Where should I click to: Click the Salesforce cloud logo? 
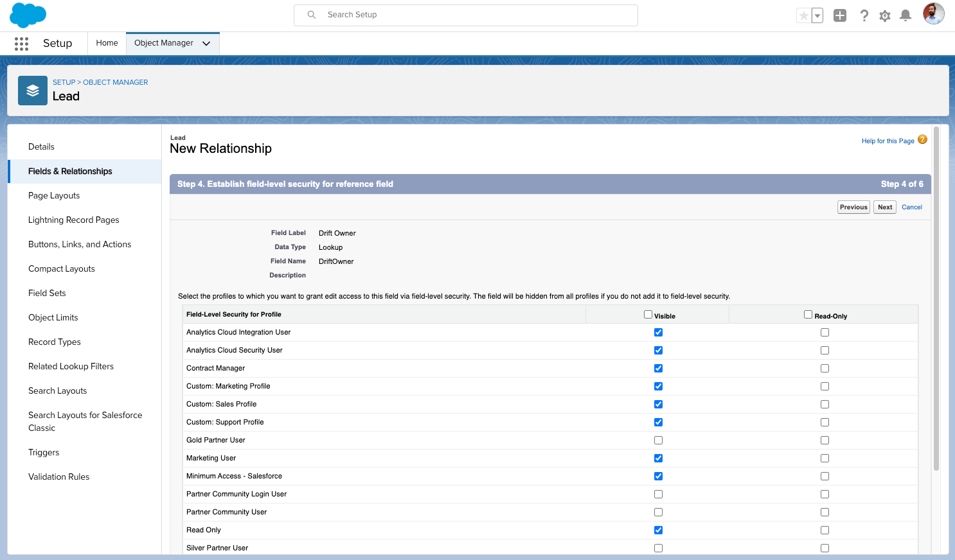28,15
